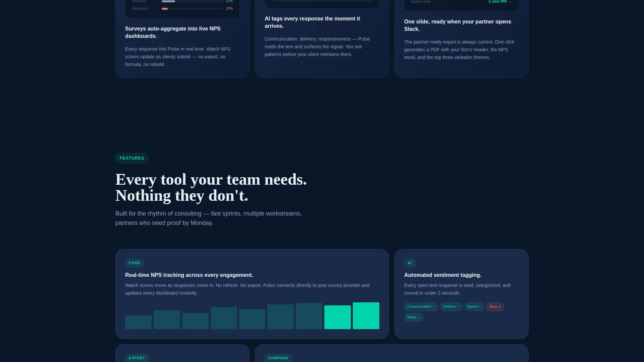The height and width of the screenshot is (362, 644).
Task: Click the FEATURES badge label
Action: click(x=132, y=158)
